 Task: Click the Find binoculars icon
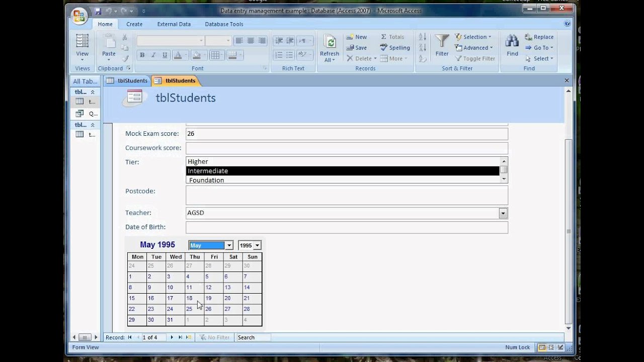click(512, 41)
